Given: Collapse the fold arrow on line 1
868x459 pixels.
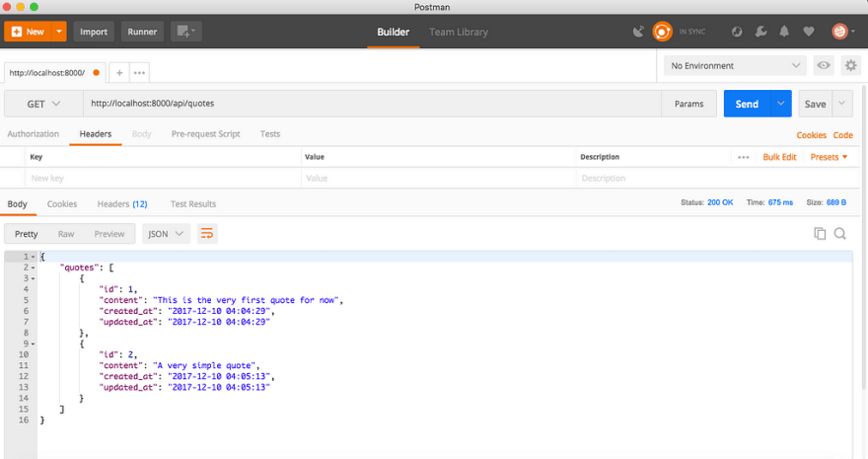Looking at the screenshot, I should (34, 257).
